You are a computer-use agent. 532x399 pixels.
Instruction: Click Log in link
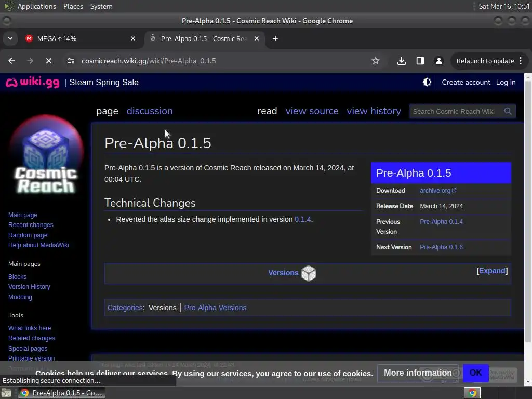506,82
